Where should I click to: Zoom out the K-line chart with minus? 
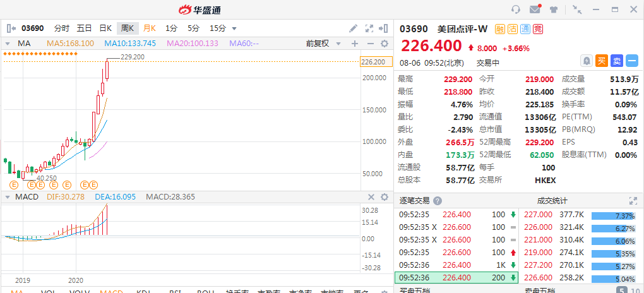pyautogui.click(x=370, y=44)
